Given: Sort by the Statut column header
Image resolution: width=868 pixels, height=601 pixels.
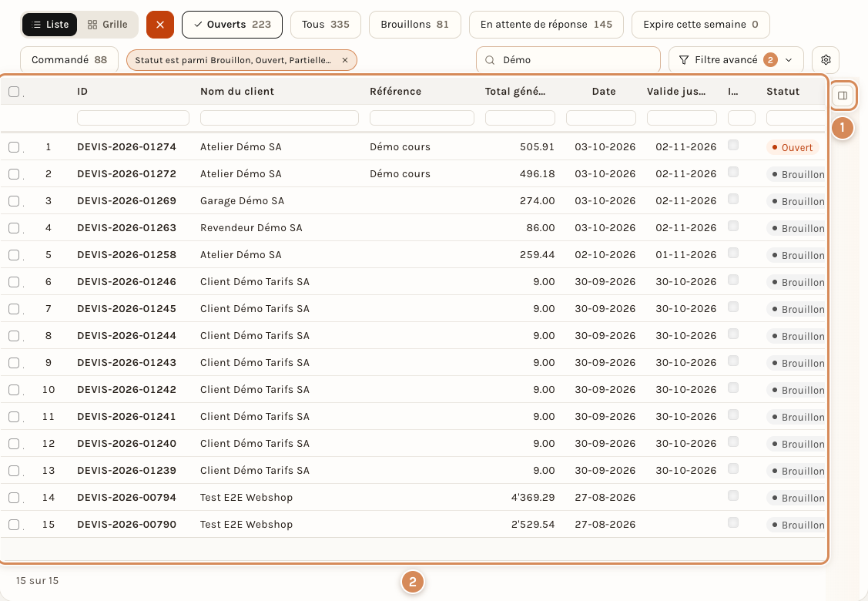Looking at the screenshot, I should pyautogui.click(x=783, y=92).
